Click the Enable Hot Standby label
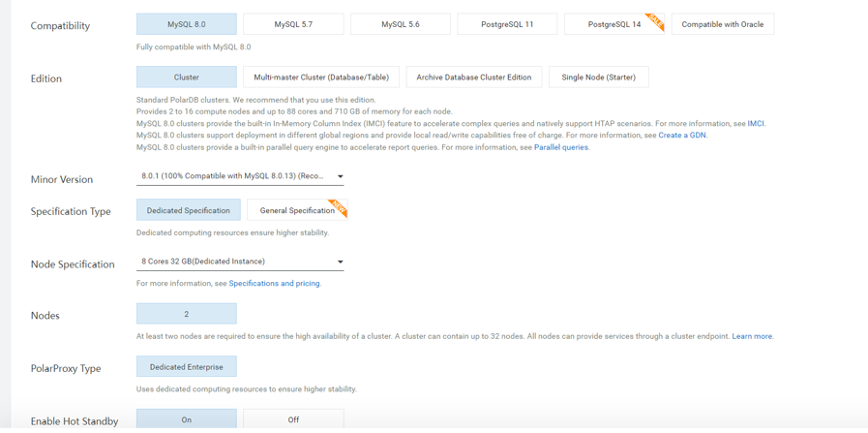The image size is (868, 433). [75, 422]
